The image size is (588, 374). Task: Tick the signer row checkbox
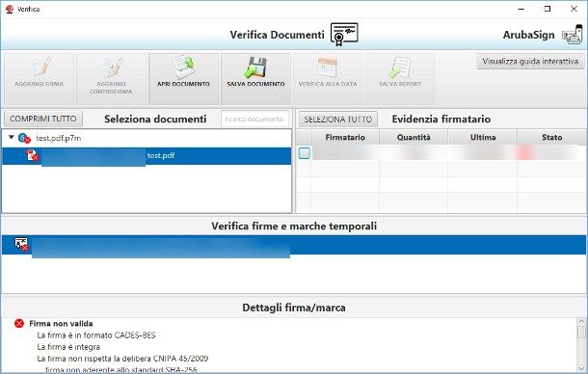point(305,152)
